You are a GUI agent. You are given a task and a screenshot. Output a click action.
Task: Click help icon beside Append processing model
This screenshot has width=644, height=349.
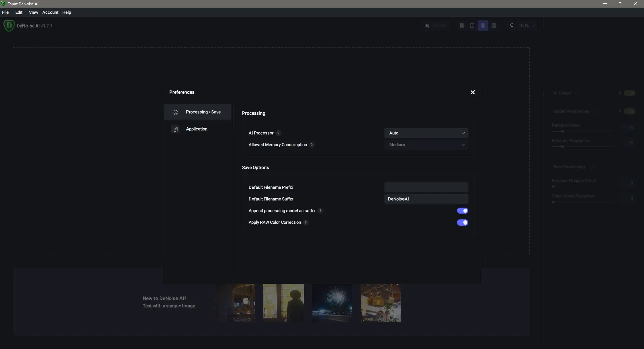[x=320, y=211]
